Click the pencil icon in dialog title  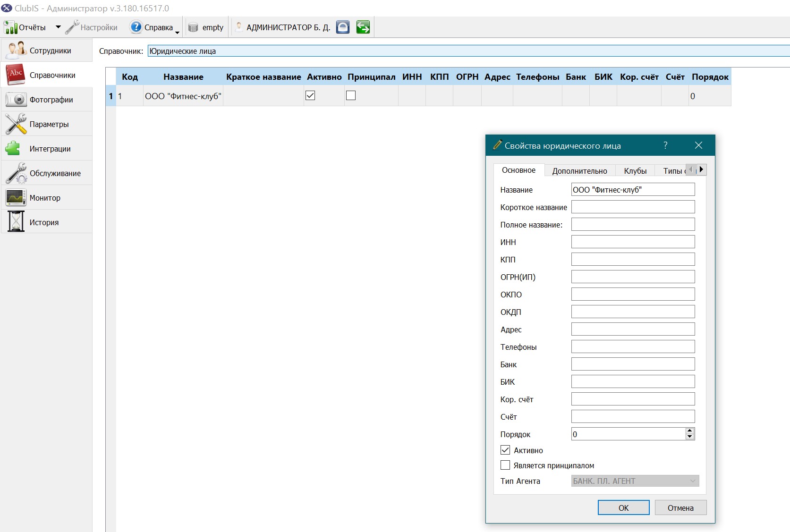[497, 145]
